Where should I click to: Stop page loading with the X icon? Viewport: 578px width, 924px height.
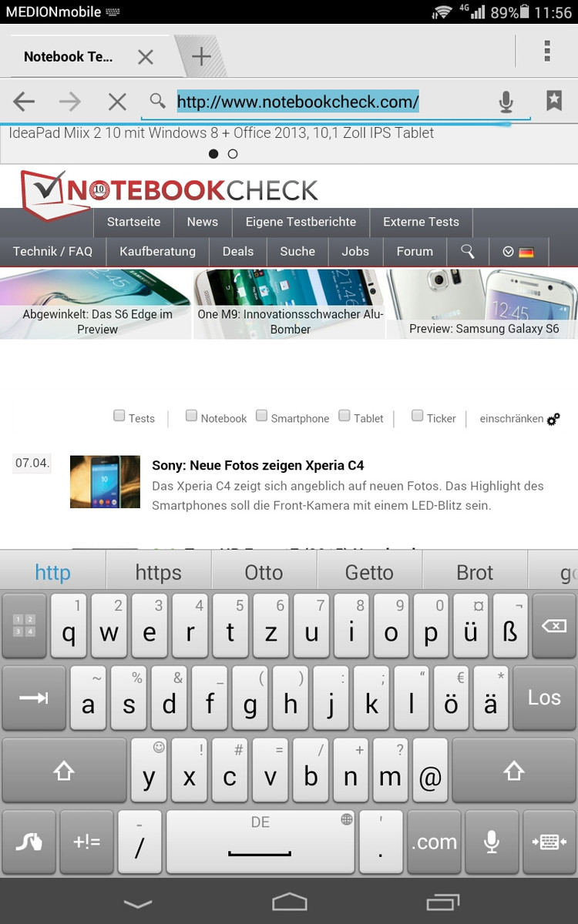pos(117,101)
